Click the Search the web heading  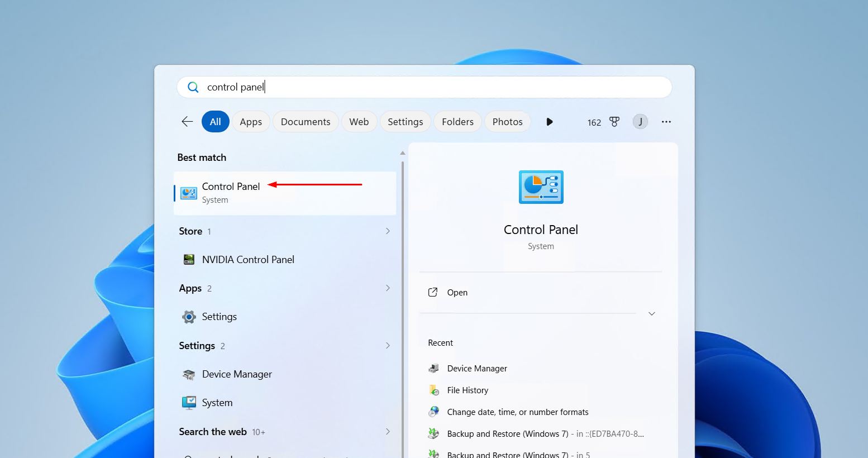[213, 432]
